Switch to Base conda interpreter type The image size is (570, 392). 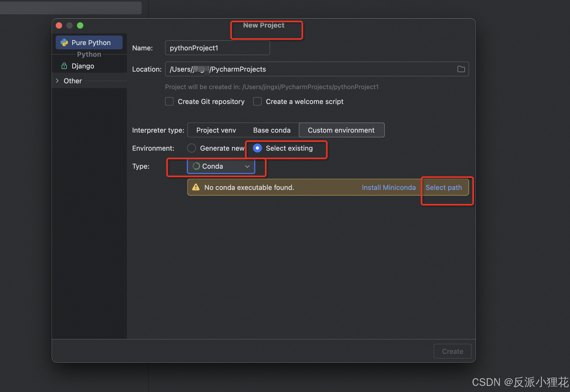[272, 130]
